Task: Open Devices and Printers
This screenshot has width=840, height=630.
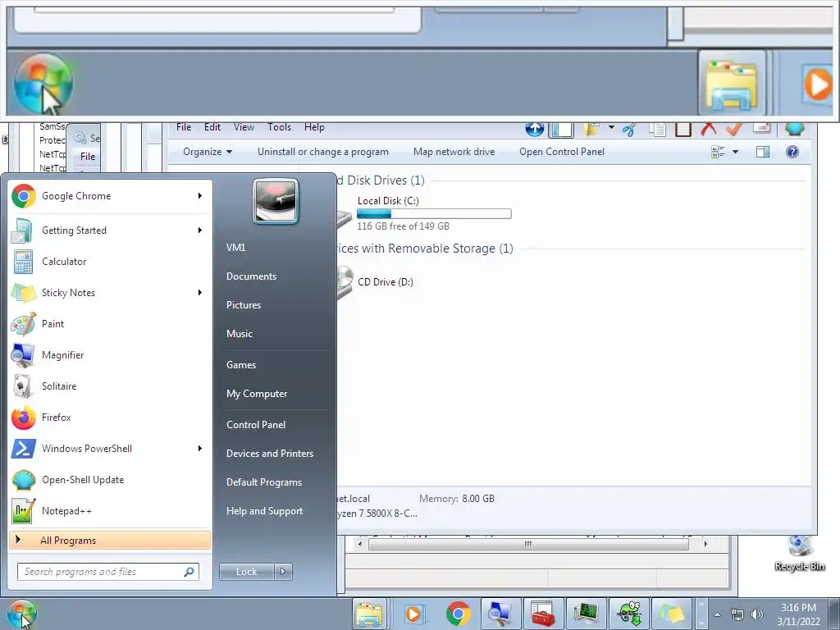Action: click(276, 454)
